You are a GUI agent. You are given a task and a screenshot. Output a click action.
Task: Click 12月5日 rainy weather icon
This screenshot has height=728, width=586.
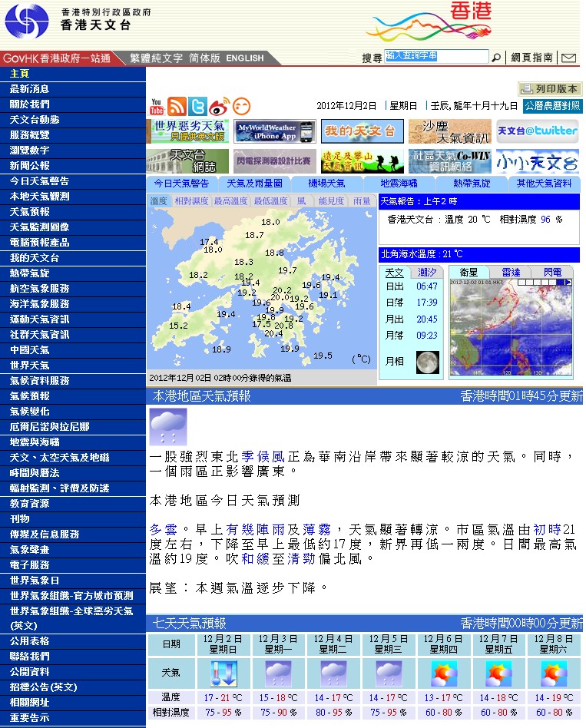[x=389, y=673]
